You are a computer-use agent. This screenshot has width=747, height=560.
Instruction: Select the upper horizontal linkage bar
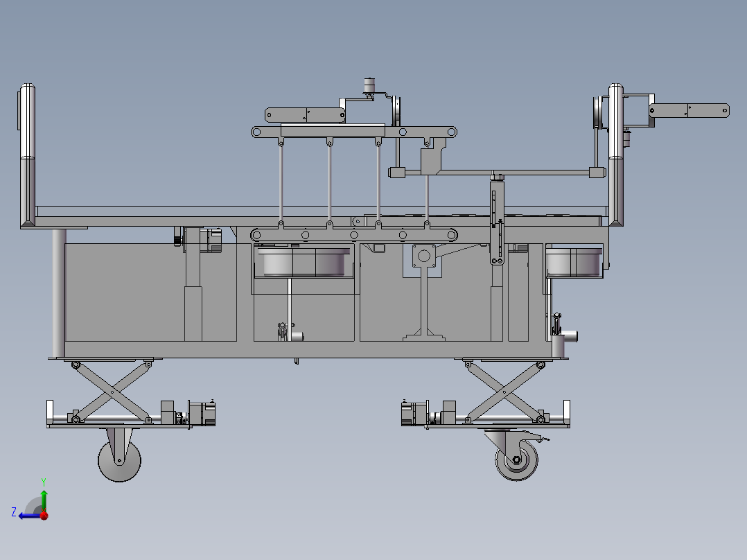tap(354, 132)
